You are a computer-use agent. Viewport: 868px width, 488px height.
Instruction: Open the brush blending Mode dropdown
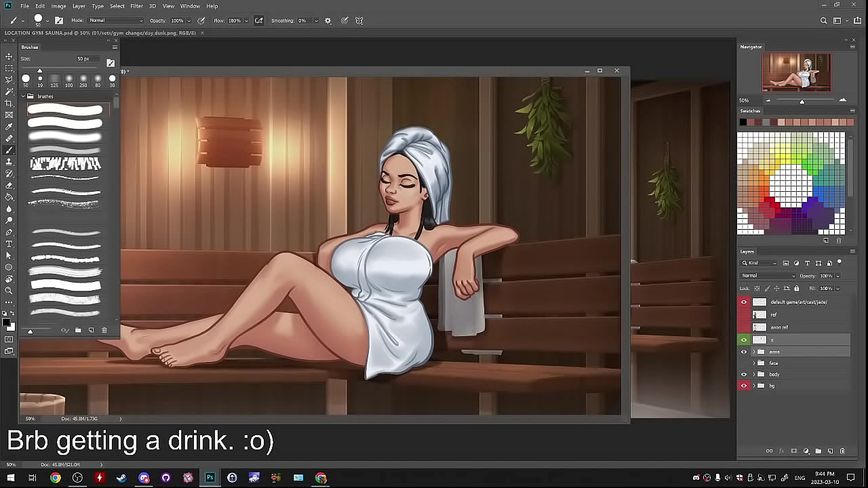click(x=115, y=20)
